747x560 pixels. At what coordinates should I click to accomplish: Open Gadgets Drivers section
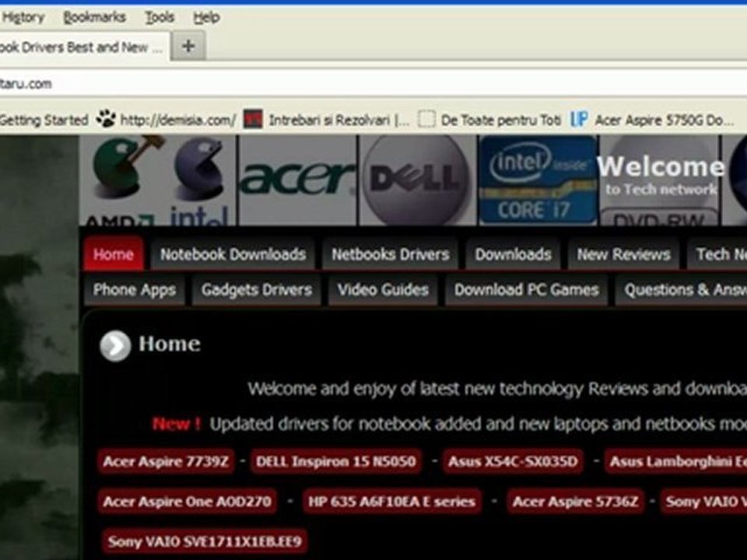(257, 289)
